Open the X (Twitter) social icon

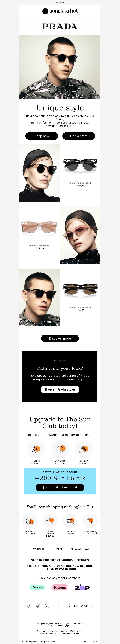click(x=38, y=605)
